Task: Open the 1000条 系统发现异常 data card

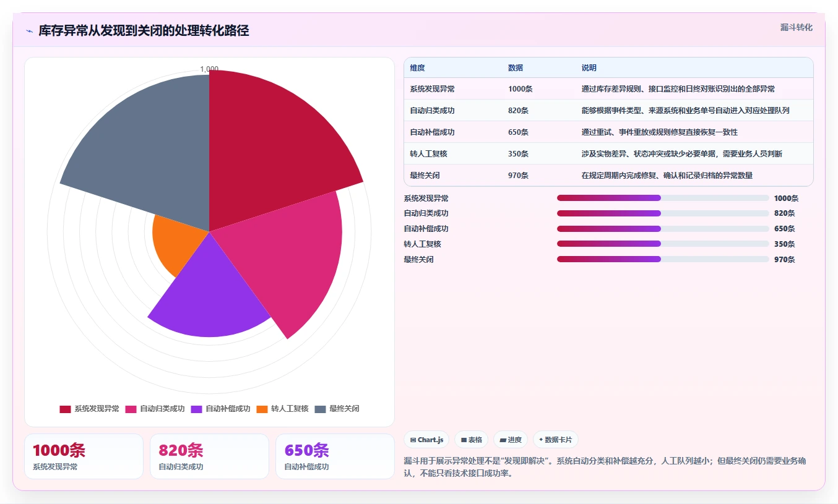Action: (x=84, y=456)
